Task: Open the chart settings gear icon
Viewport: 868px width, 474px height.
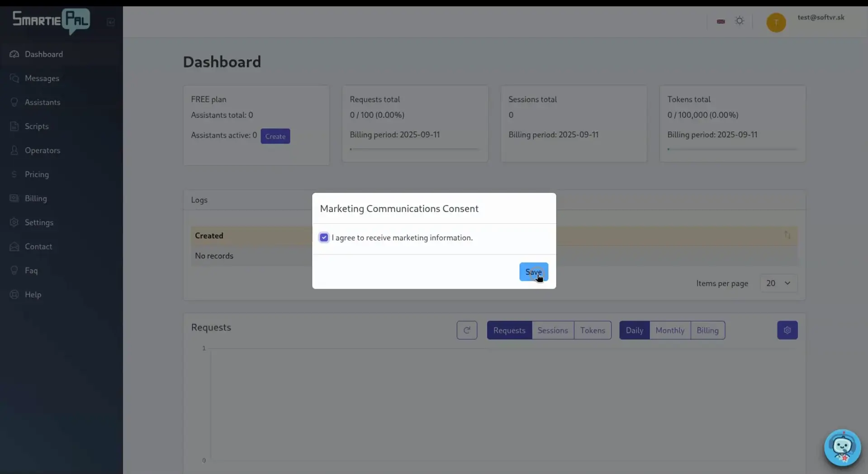Action: [x=787, y=330]
